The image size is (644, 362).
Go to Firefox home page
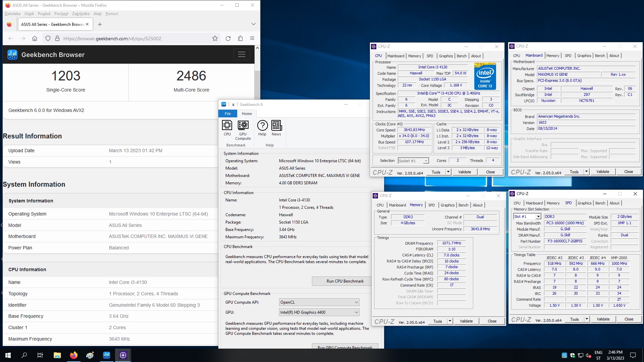click(35, 39)
